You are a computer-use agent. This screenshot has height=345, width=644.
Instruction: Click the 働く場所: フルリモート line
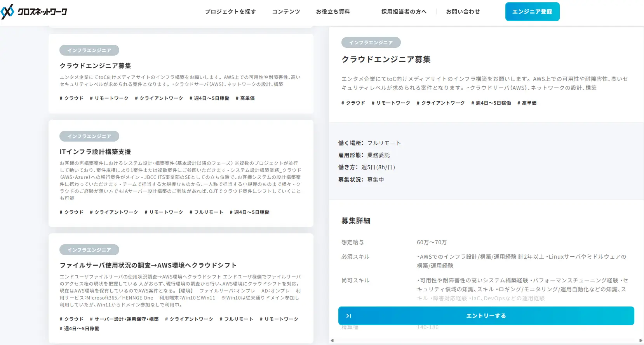point(369,143)
